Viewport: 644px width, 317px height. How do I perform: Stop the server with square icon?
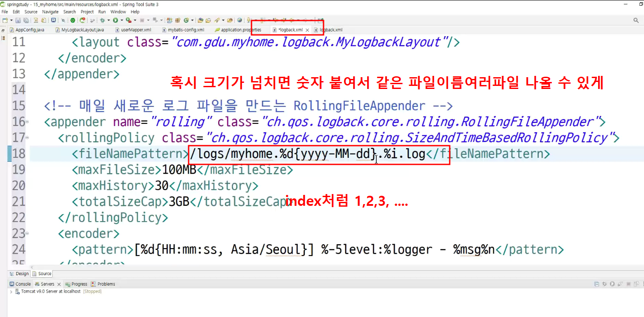628,284
